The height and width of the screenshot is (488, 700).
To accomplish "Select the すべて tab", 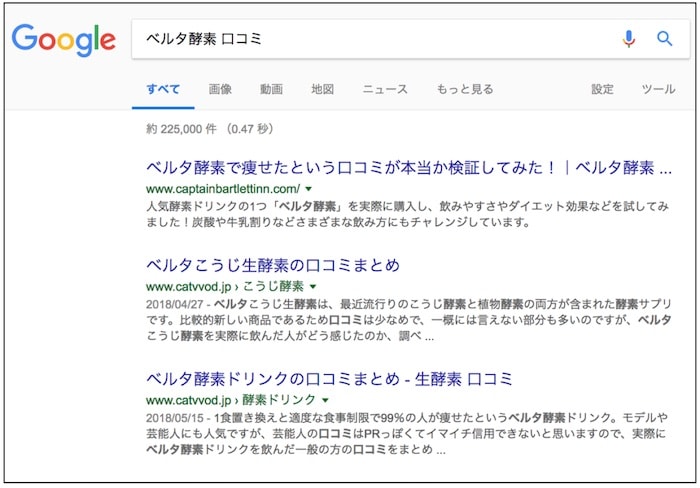I will pos(163,89).
